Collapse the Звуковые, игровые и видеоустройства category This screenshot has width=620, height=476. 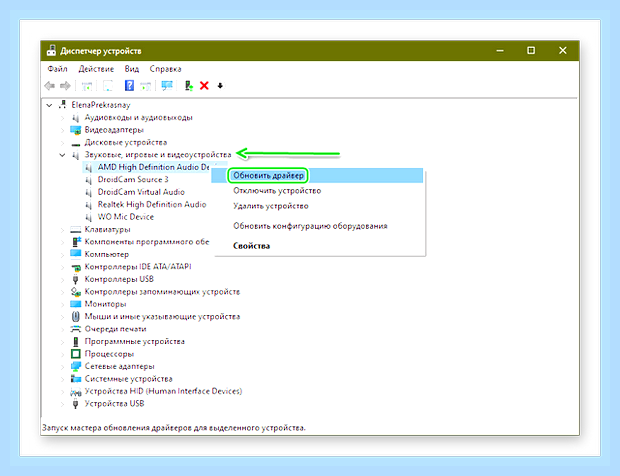62,155
